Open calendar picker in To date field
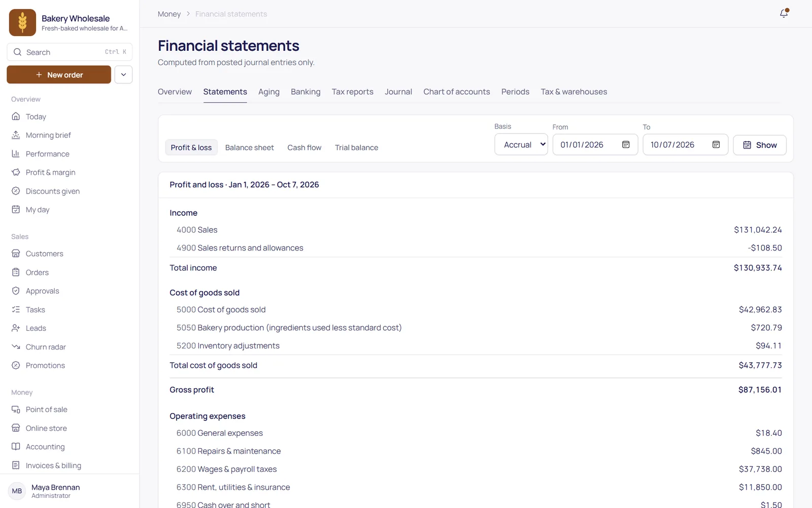The image size is (812, 508). click(x=716, y=145)
